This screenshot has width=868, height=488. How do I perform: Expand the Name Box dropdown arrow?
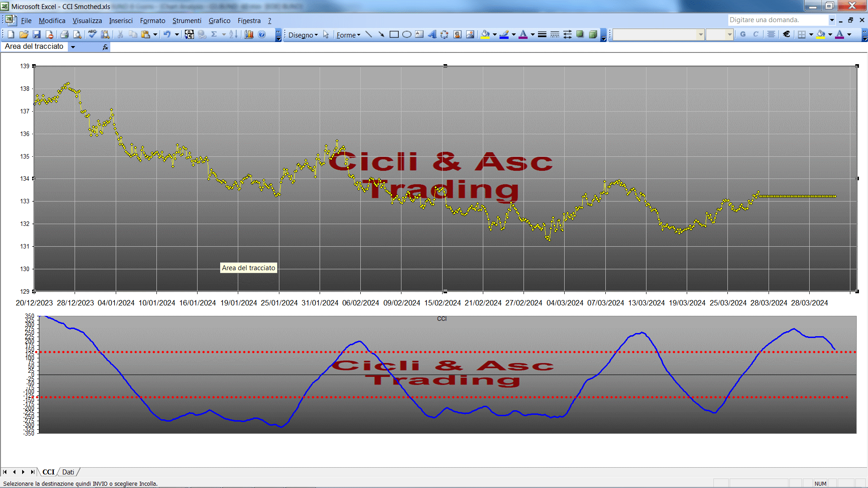(73, 47)
